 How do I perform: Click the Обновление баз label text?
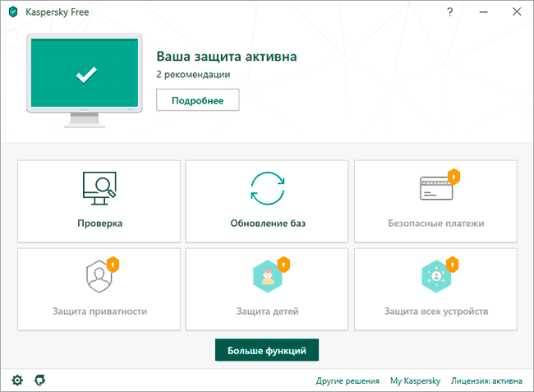click(x=268, y=224)
